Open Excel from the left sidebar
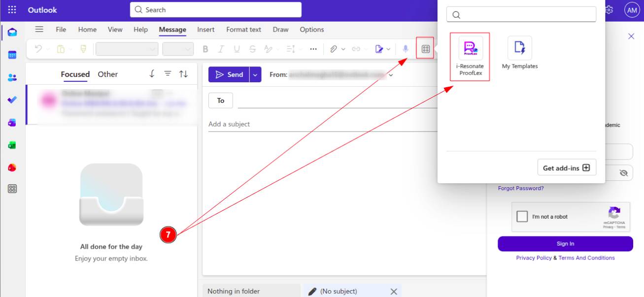644x297 pixels. click(x=12, y=145)
